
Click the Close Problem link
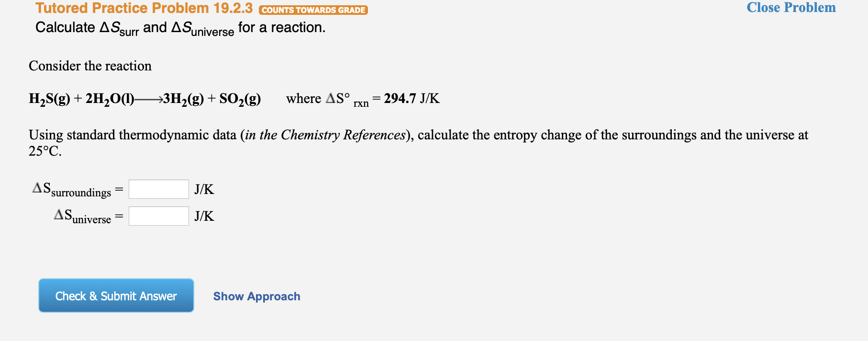click(x=793, y=8)
